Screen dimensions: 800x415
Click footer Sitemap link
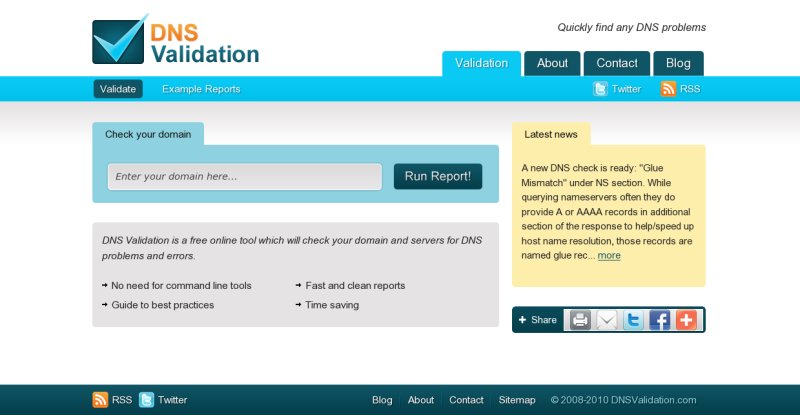pos(517,400)
